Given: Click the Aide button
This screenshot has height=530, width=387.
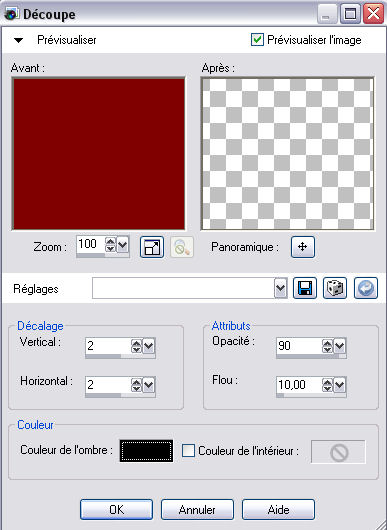Looking at the screenshot, I should (278, 509).
